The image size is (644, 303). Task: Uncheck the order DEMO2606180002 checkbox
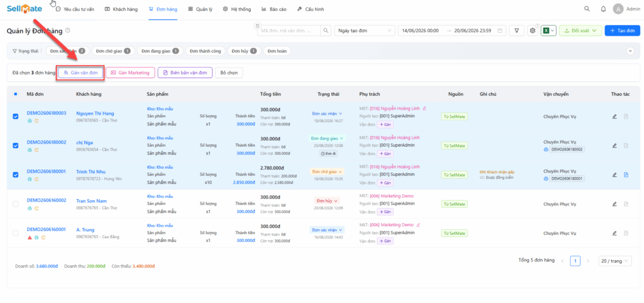(16, 146)
